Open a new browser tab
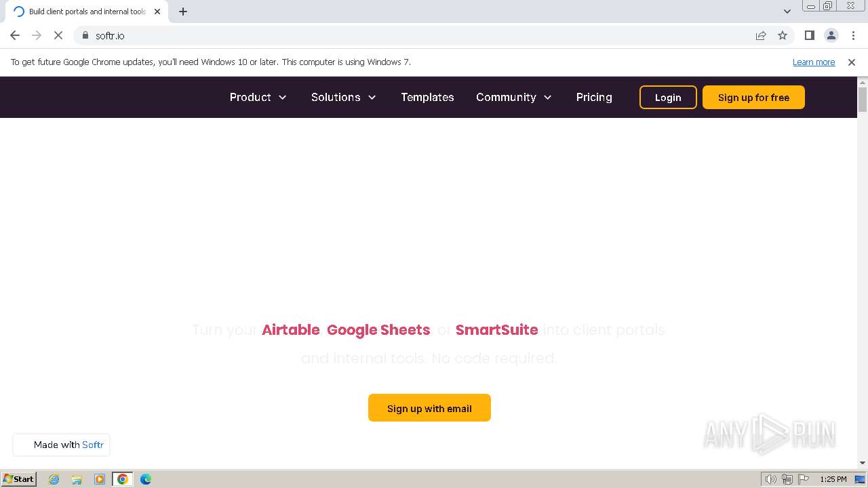 click(x=183, y=12)
